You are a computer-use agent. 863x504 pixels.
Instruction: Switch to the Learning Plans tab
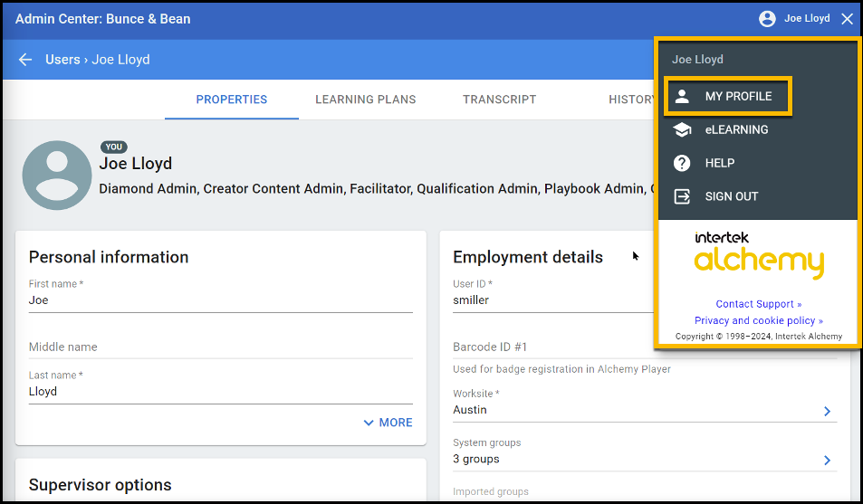(x=365, y=100)
